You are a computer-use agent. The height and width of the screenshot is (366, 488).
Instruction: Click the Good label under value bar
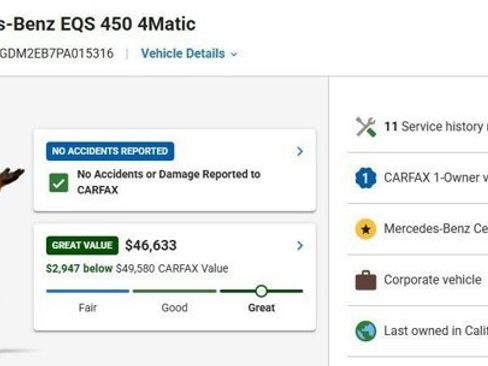coord(174,307)
